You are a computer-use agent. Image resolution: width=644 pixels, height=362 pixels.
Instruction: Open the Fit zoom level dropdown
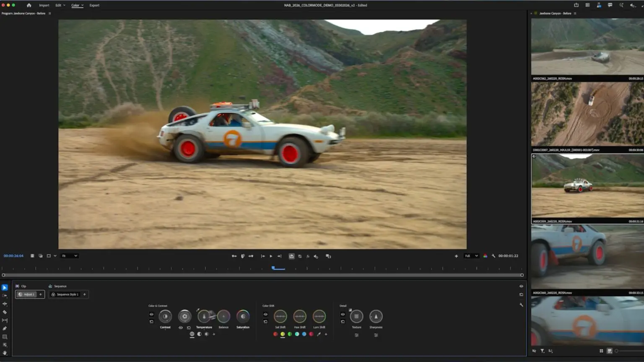[70, 256]
